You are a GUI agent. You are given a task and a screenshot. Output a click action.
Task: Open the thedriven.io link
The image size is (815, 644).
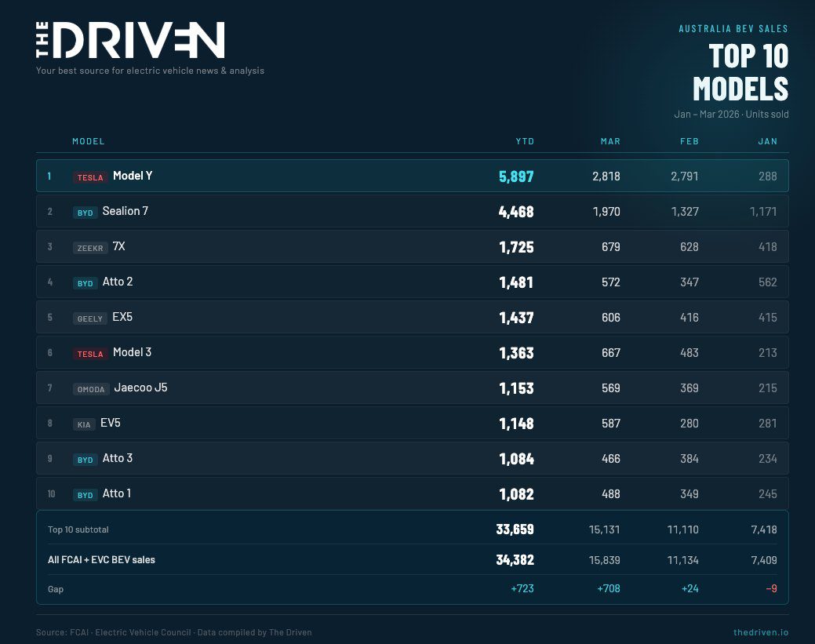pos(760,632)
